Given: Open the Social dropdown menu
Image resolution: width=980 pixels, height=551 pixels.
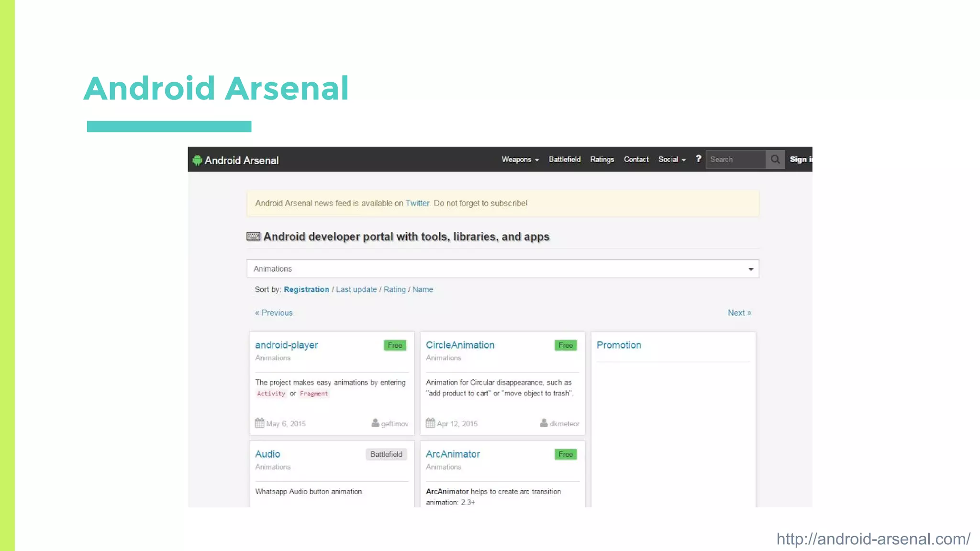Looking at the screenshot, I should point(672,159).
